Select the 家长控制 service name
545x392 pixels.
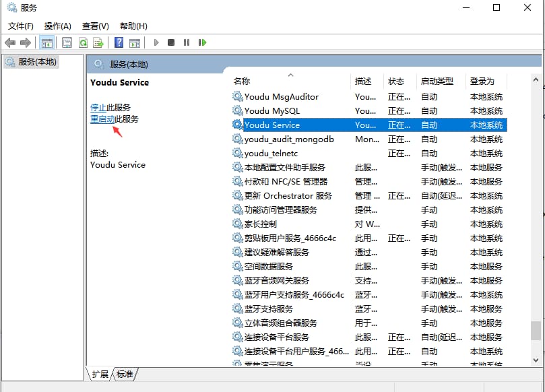click(x=260, y=224)
